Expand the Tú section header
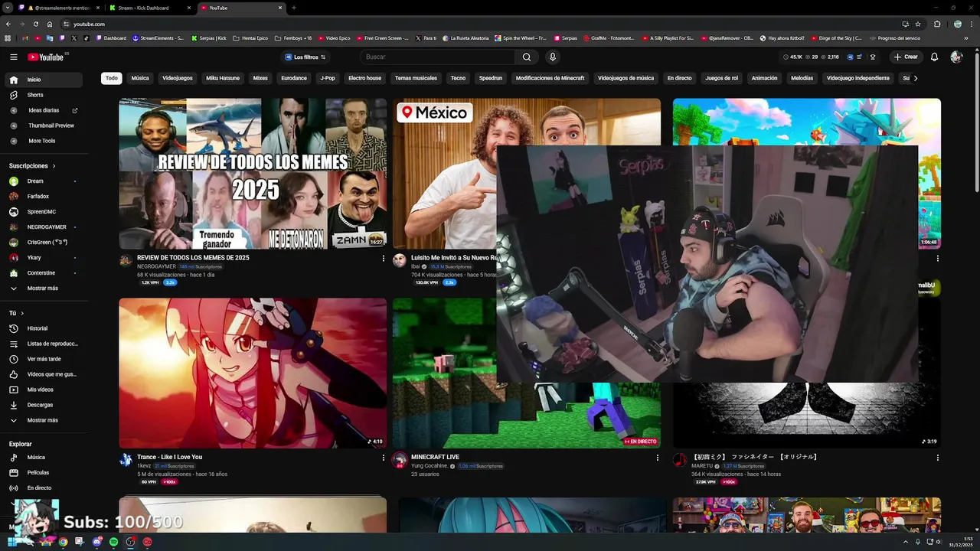This screenshot has height=551, width=980. click(16, 313)
